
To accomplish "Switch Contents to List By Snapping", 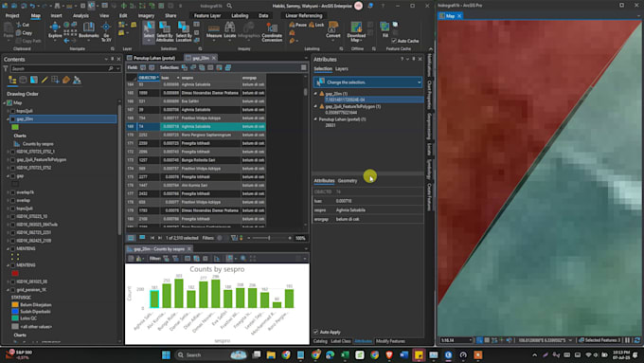I will [55, 81].
